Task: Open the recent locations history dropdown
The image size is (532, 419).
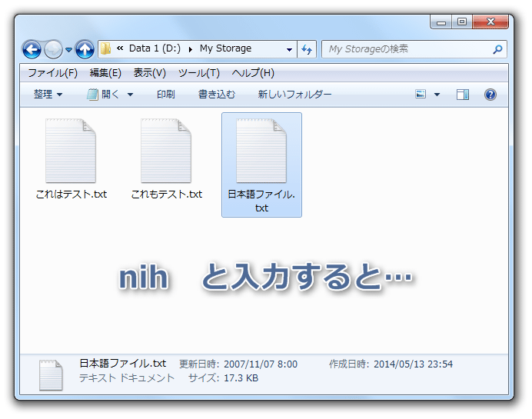Action: pos(69,49)
